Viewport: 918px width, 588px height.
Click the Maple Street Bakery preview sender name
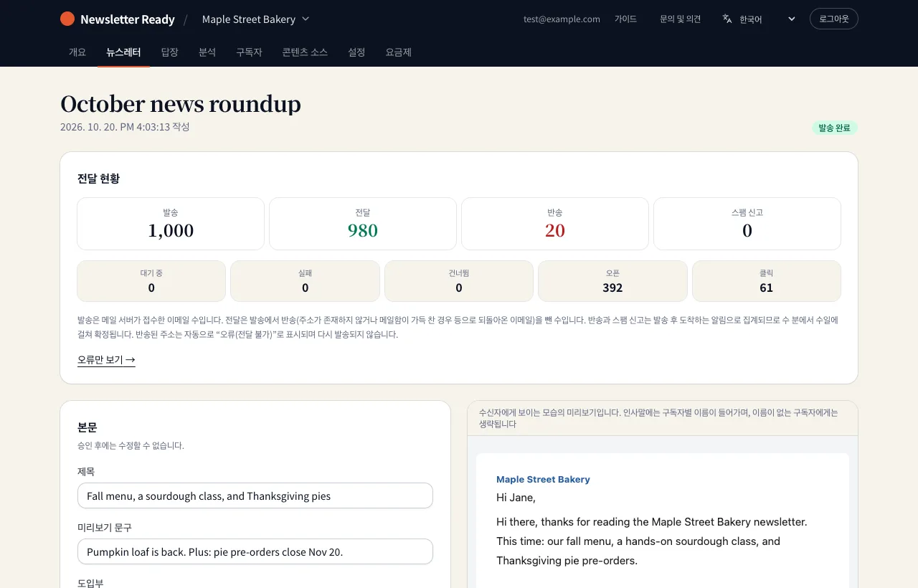tap(543, 480)
